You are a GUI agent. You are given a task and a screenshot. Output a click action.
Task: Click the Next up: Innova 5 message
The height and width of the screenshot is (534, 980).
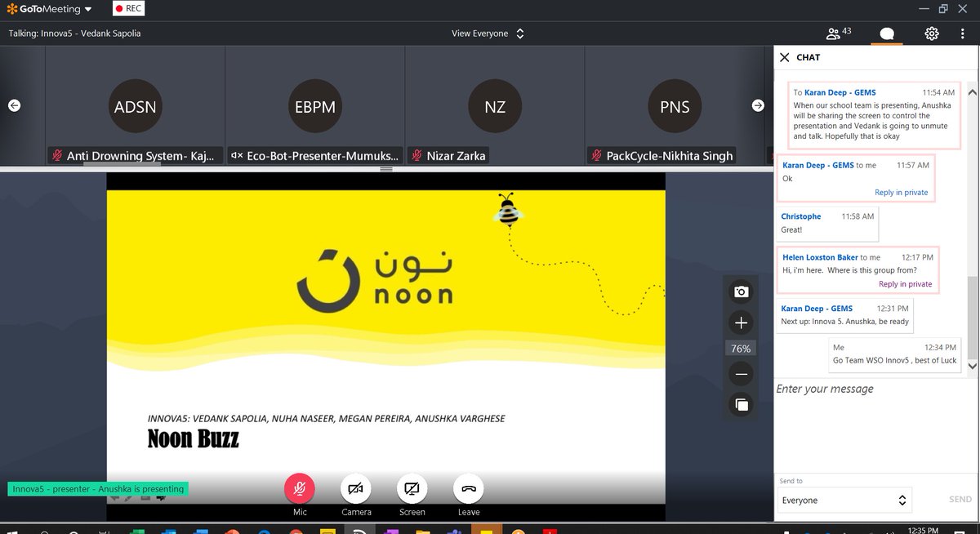844,322
